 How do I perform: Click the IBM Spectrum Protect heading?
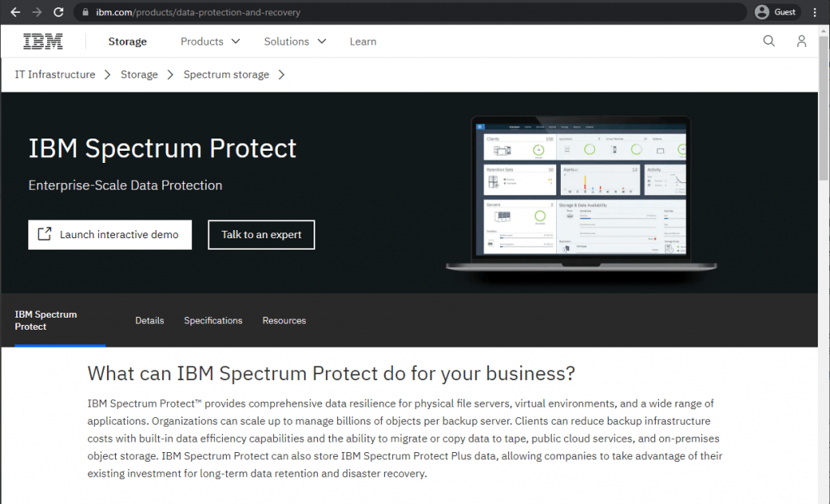162,148
